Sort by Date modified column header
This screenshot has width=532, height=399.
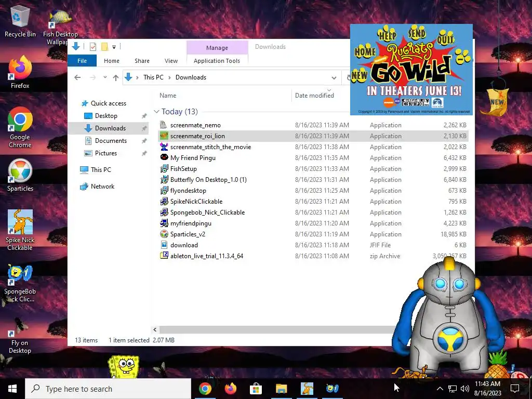tap(314, 96)
